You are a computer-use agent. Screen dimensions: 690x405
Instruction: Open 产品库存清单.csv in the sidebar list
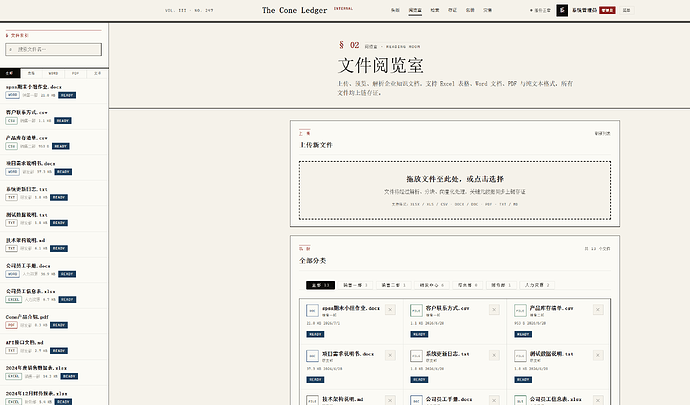(x=54, y=142)
